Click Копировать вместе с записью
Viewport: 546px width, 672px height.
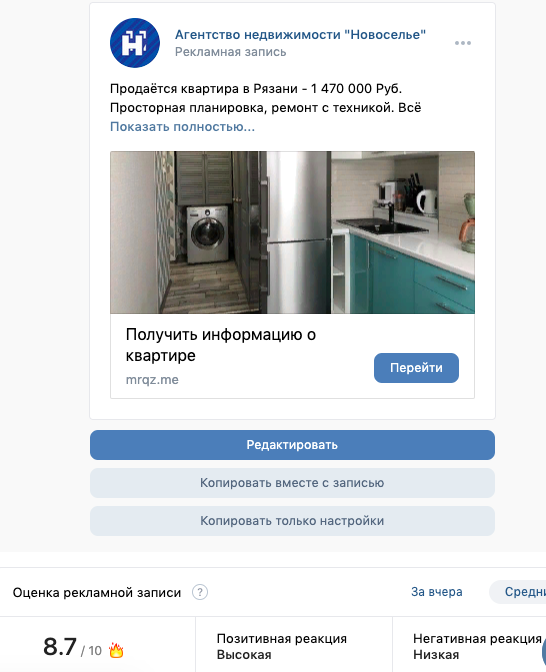[292, 483]
